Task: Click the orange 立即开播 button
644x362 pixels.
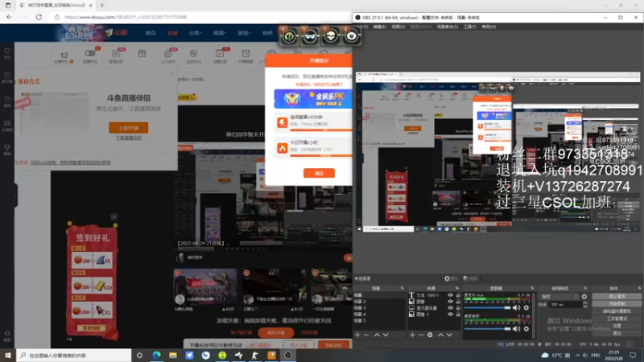Action: click(129, 128)
